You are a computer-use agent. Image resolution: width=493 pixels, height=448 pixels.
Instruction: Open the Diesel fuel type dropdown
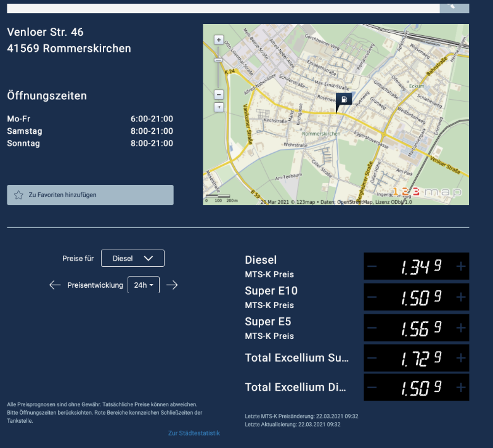132,258
